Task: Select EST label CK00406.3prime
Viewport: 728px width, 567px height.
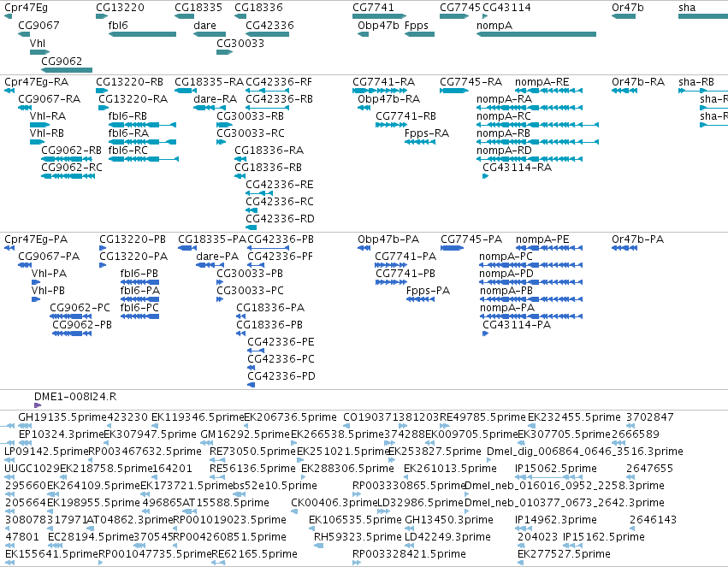Action: coord(334,503)
